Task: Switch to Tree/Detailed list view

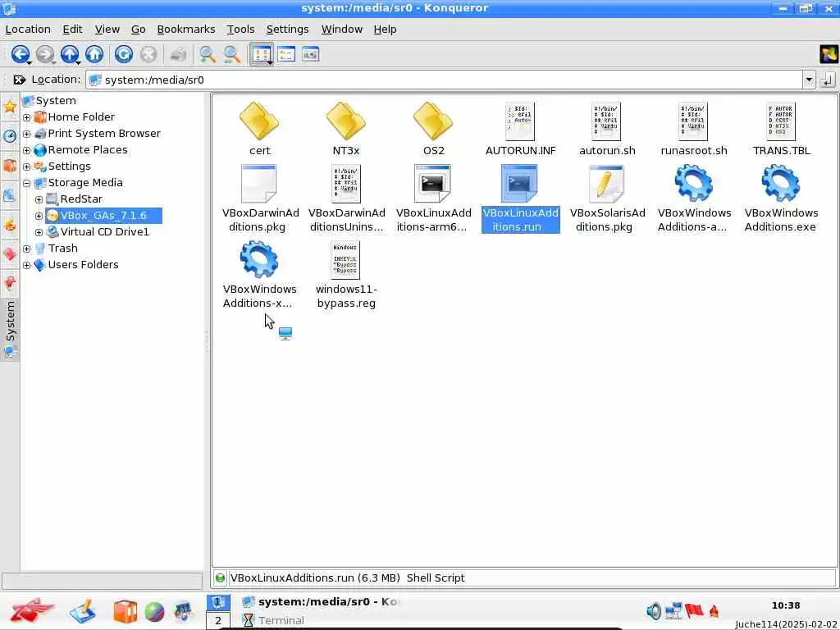Action: point(286,54)
